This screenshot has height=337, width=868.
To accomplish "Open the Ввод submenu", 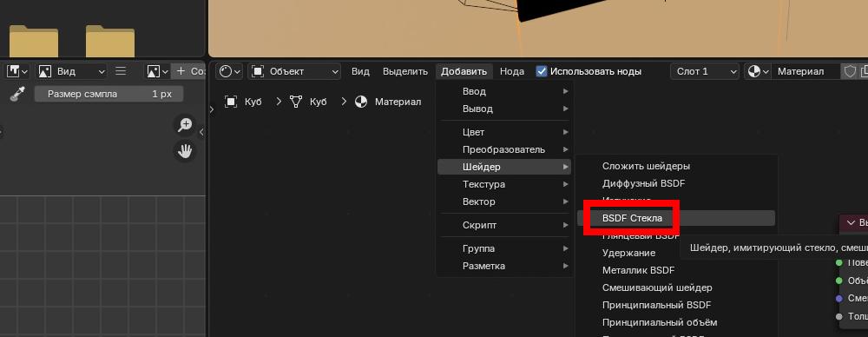I will (x=504, y=91).
